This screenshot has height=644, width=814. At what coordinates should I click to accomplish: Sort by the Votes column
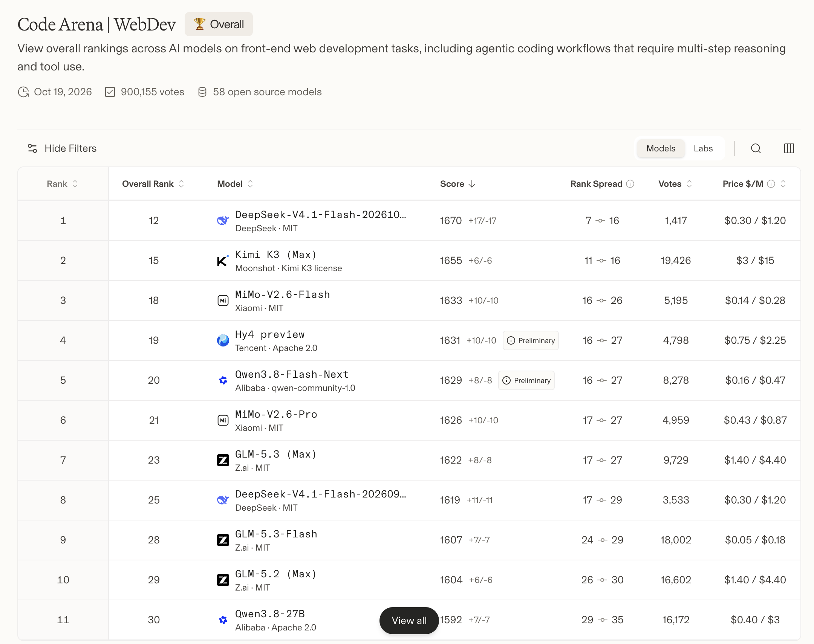click(675, 184)
